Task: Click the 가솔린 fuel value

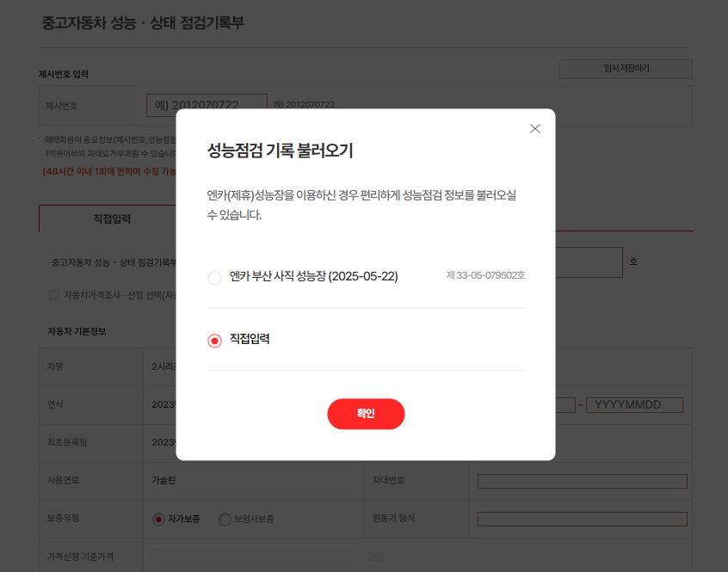Action: click(163, 480)
